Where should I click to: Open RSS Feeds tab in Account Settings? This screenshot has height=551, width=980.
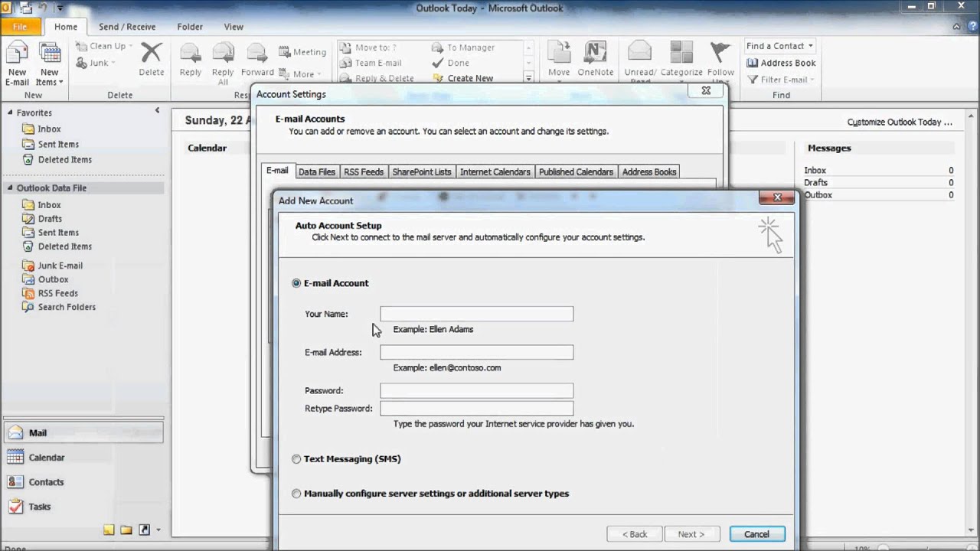364,172
